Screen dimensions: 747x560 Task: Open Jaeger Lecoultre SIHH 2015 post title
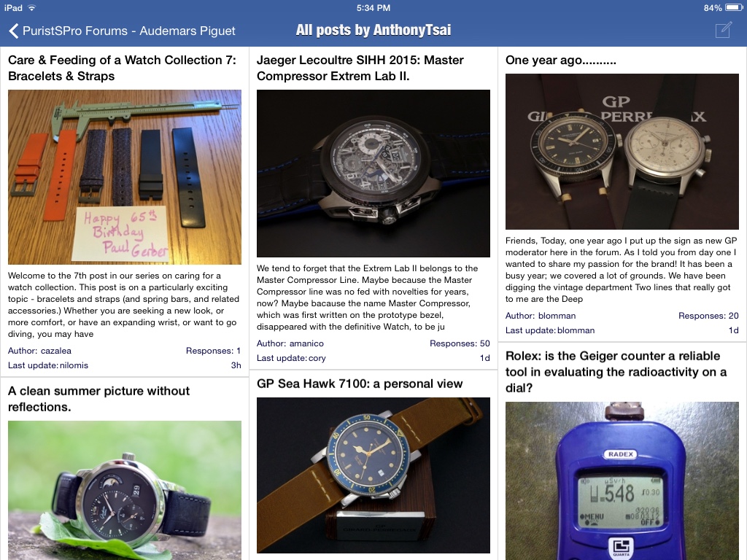point(360,68)
